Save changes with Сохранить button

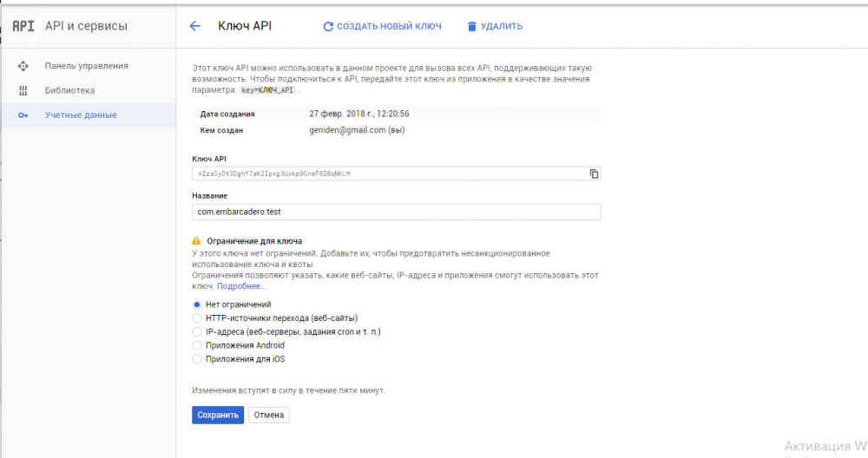[x=218, y=415]
